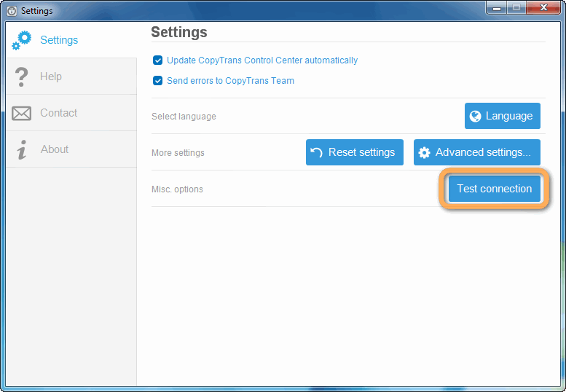The height and width of the screenshot is (392, 566).
Task: Click the app icon in the title bar
Action: [x=12, y=11]
